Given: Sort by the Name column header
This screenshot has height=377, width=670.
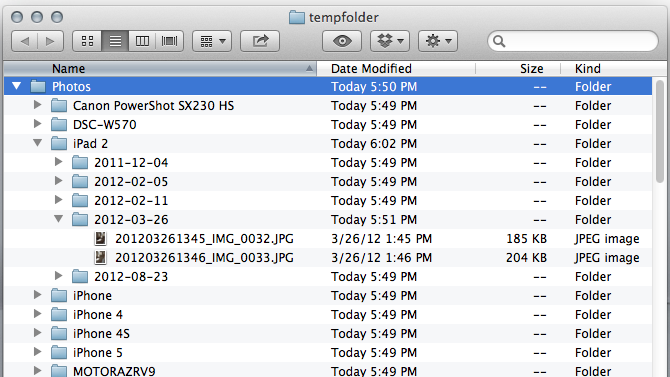Looking at the screenshot, I should point(160,68).
